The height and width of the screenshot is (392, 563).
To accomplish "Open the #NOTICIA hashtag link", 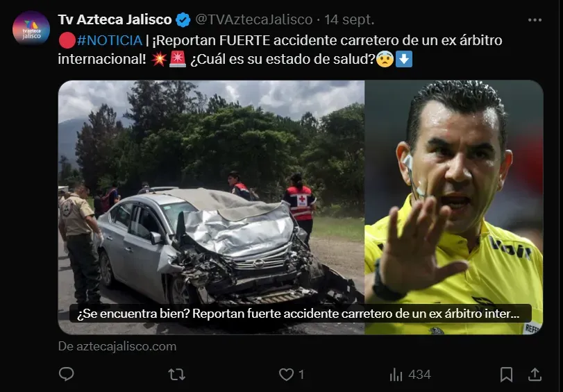I will (x=110, y=40).
